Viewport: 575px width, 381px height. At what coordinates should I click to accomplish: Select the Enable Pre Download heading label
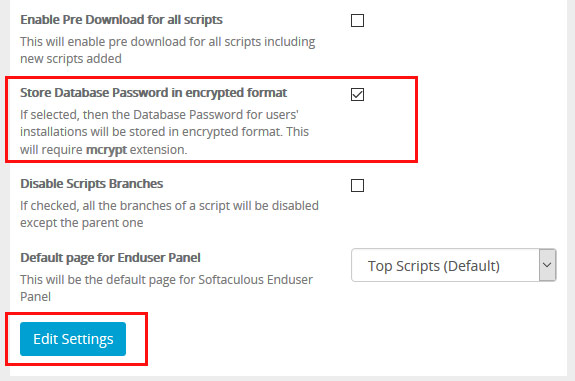(121, 20)
